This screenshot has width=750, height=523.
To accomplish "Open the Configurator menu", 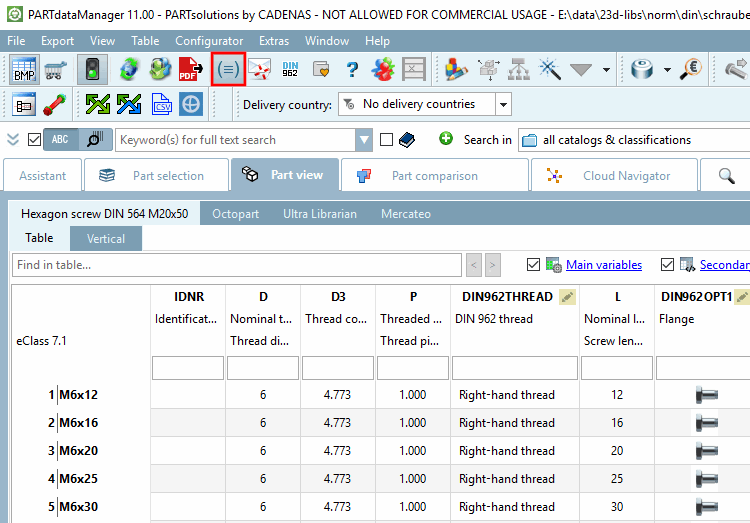I will click(209, 41).
